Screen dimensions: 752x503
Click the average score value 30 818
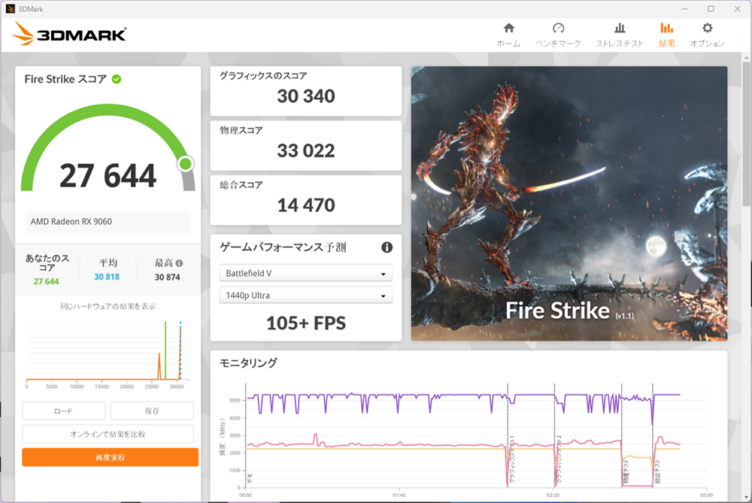[x=107, y=277]
